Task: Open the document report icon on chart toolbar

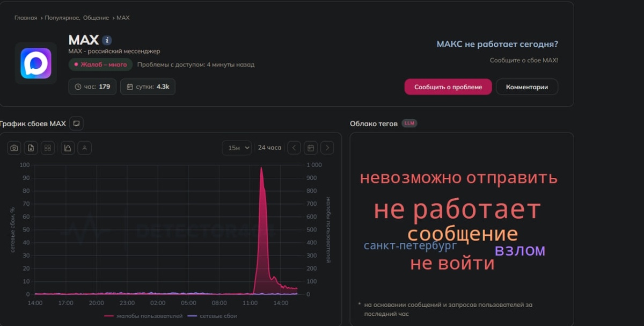Action: point(31,147)
